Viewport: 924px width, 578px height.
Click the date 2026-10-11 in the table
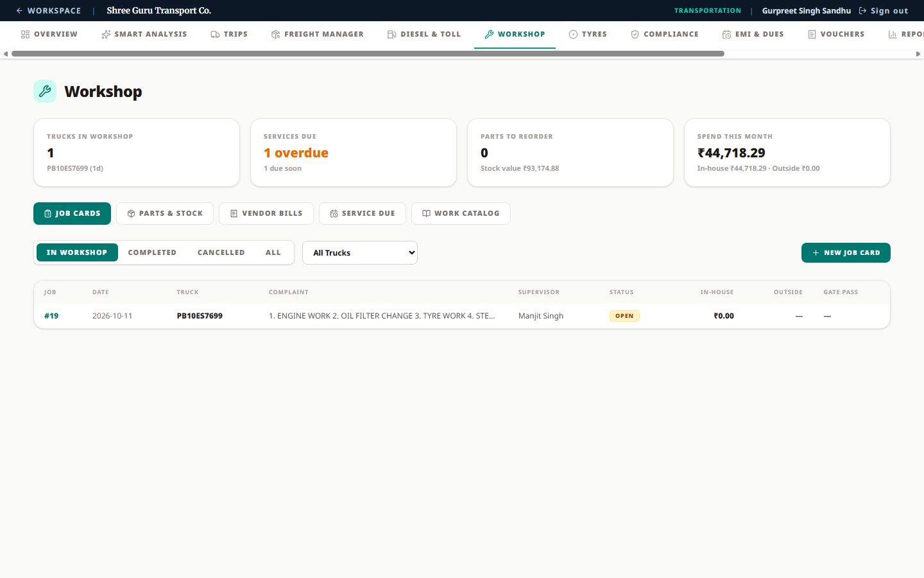[x=112, y=316]
